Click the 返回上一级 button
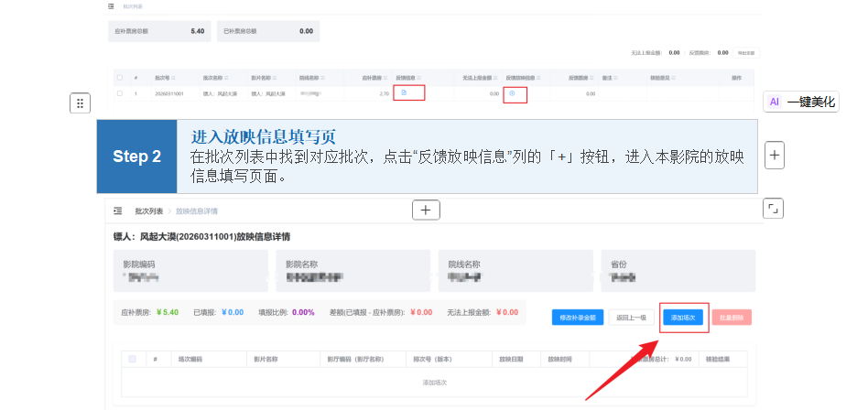Viewport: 868px width, 410px height. click(x=632, y=318)
